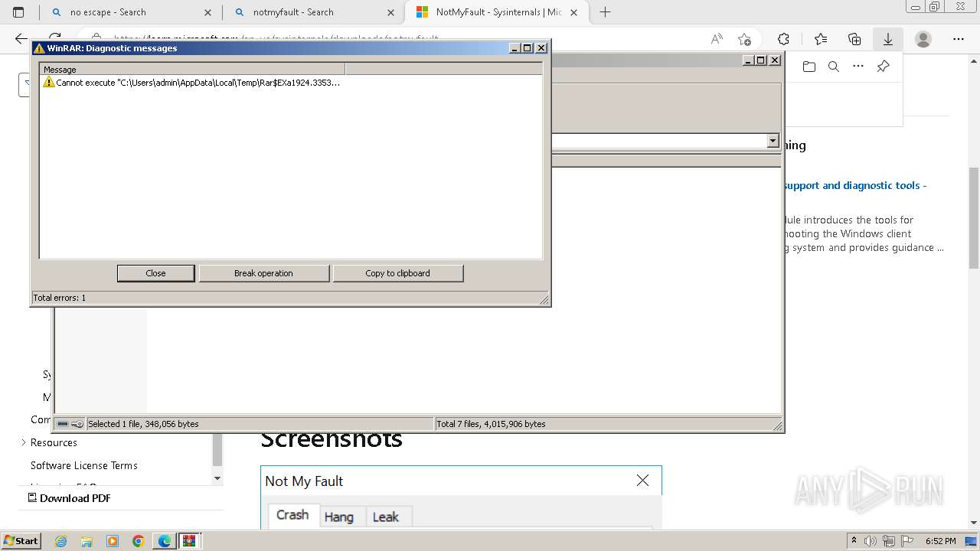Screen dimensions: 980x551
Task: Click the X on Not My Fault screenshot
Action: pos(642,481)
